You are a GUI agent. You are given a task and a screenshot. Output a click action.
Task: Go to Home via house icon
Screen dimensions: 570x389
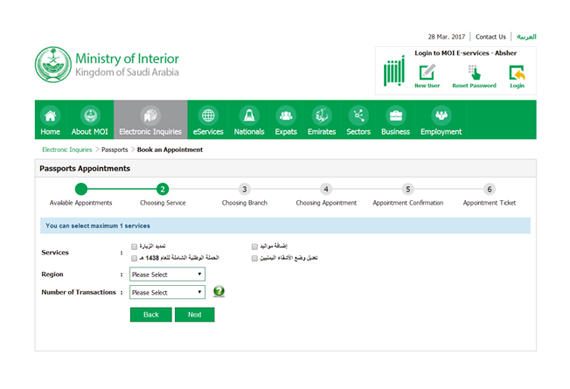(50, 116)
